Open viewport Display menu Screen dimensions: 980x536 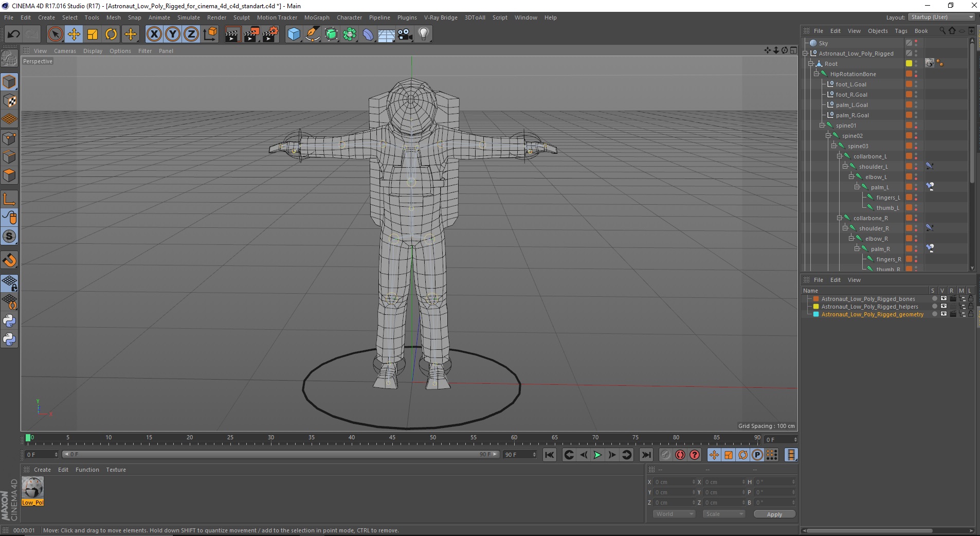pos(93,51)
